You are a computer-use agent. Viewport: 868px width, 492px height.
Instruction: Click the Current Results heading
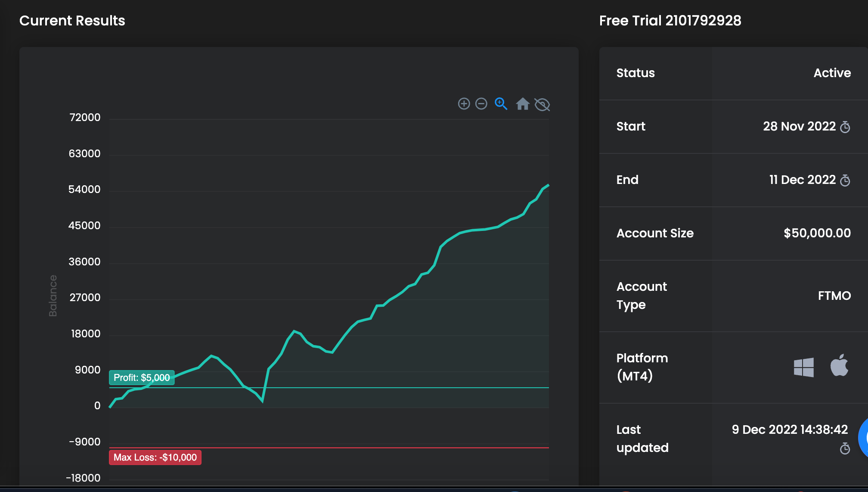click(x=72, y=21)
